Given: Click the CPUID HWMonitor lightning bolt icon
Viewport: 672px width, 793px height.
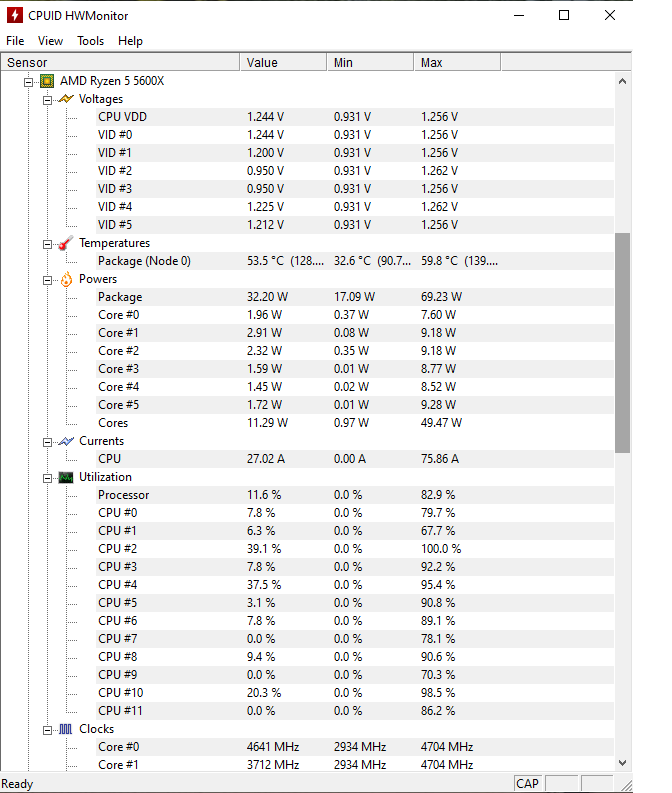Looking at the screenshot, I should click(14, 15).
